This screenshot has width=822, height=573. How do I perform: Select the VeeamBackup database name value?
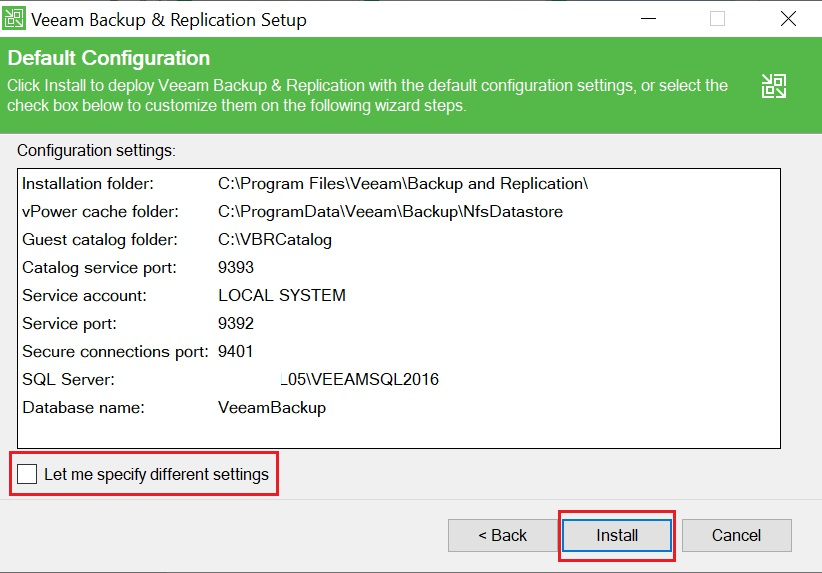pyautogui.click(x=272, y=407)
